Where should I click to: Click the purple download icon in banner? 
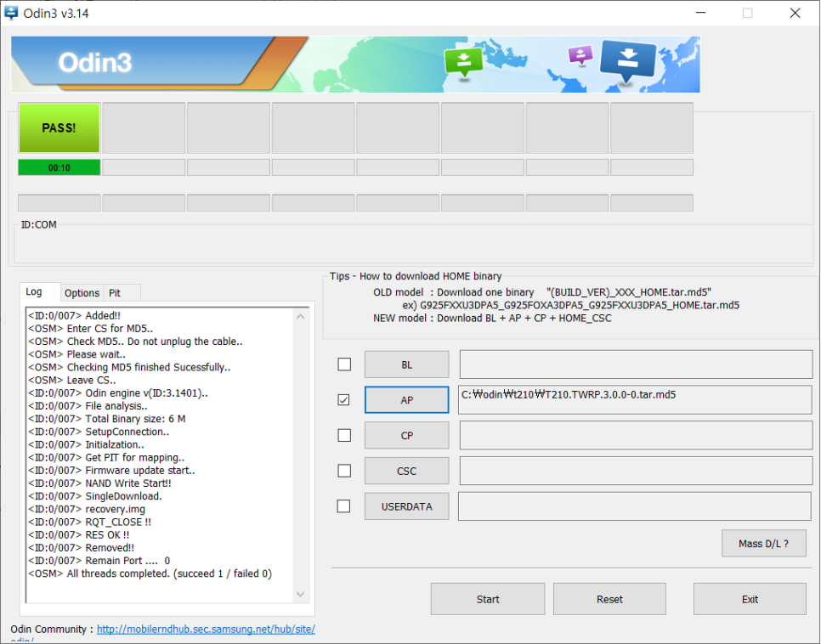click(x=580, y=55)
